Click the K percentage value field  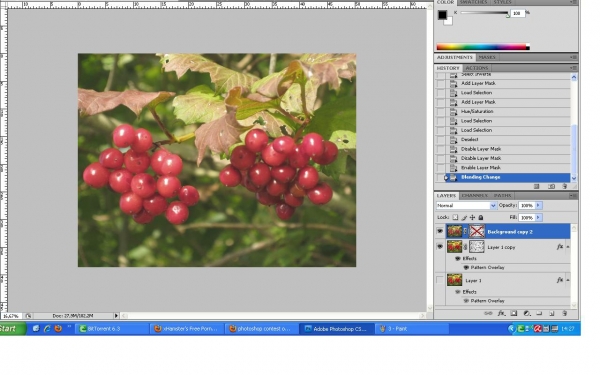pyautogui.click(x=517, y=13)
